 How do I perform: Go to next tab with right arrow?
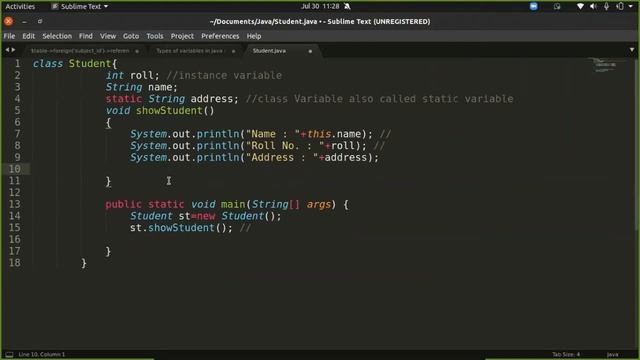coord(13,49)
